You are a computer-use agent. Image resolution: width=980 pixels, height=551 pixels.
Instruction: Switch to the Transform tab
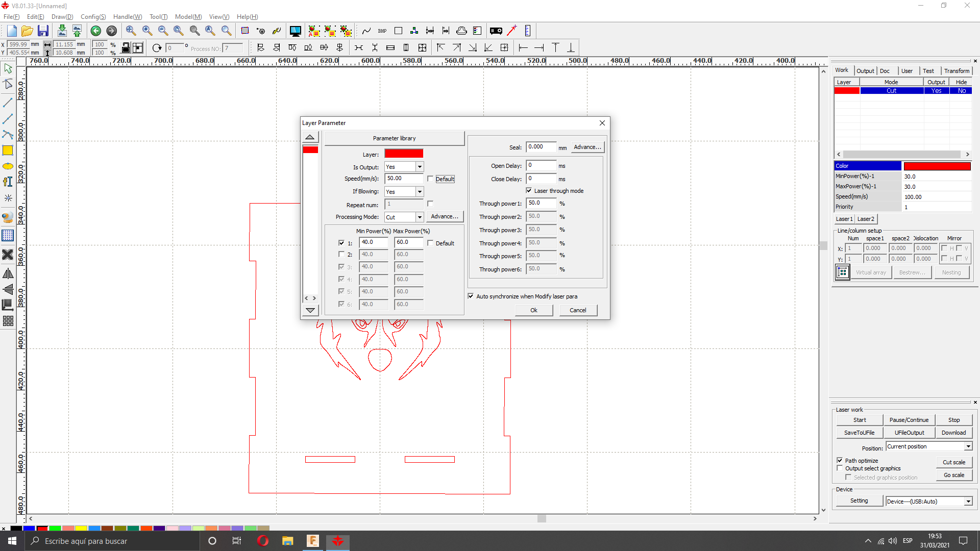[956, 71]
